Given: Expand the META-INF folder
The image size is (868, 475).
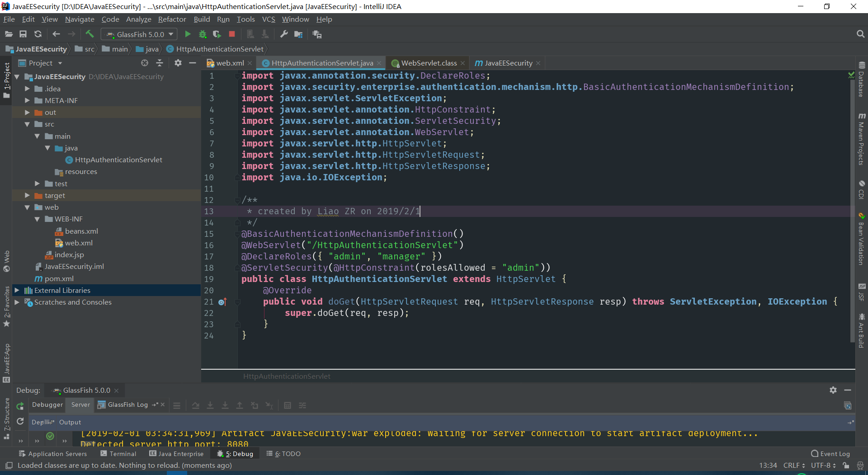Looking at the screenshot, I should click(x=27, y=100).
